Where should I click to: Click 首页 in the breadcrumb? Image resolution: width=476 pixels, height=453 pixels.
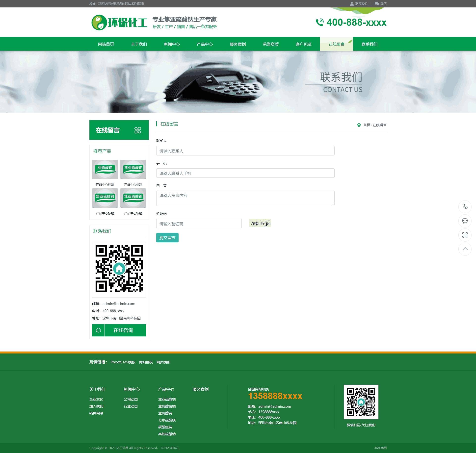pyautogui.click(x=366, y=125)
